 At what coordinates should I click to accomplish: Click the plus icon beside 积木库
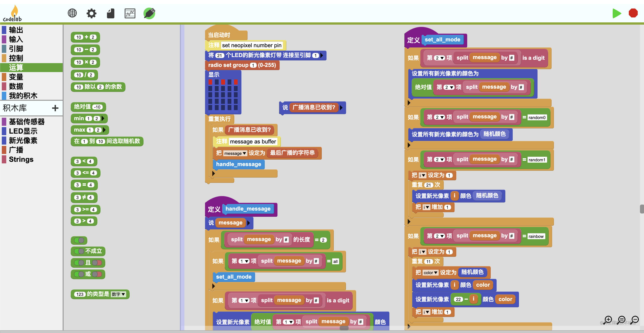[x=55, y=108]
